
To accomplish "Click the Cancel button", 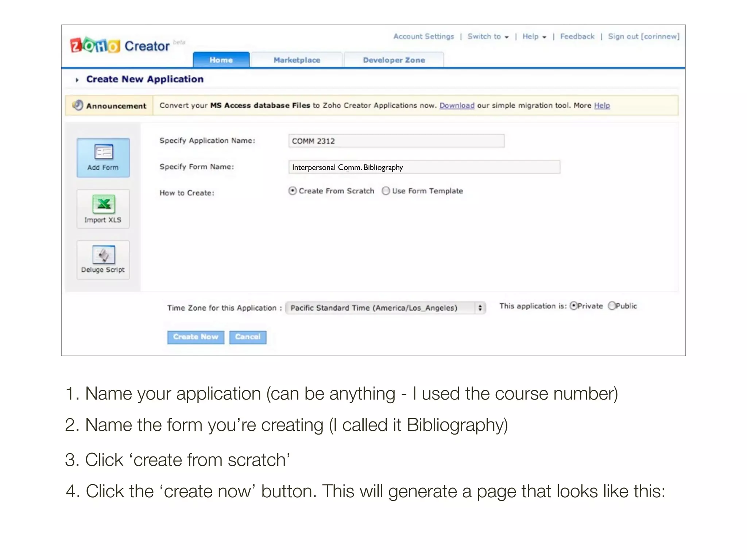I will (248, 337).
